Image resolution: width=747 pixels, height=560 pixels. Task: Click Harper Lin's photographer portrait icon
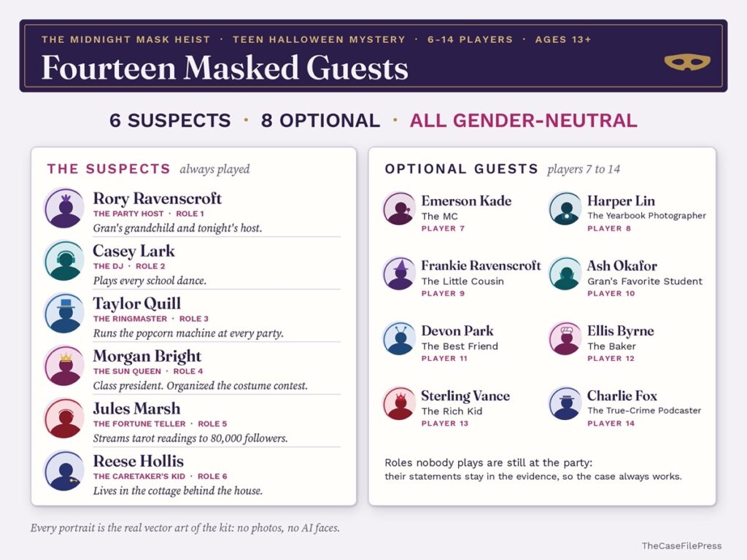click(565, 208)
